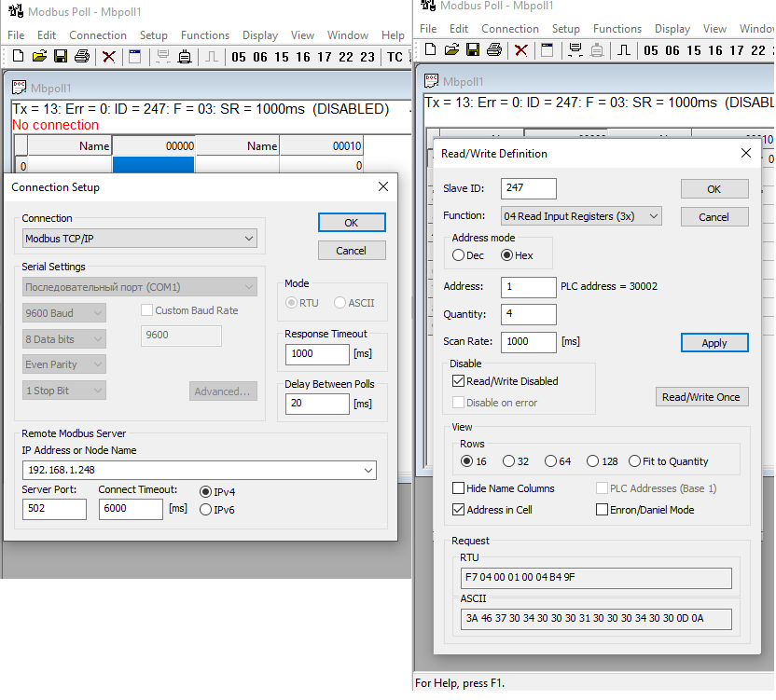The image size is (776, 700).
Task: Click Cancel in Connection Setup dialog
Action: [x=352, y=251]
